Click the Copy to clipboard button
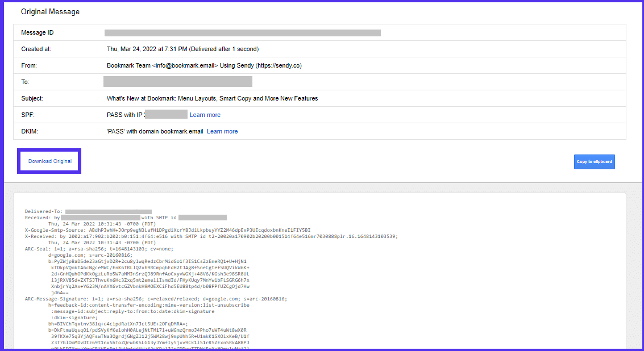Viewport: 644px width, 351px height. (593, 161)
